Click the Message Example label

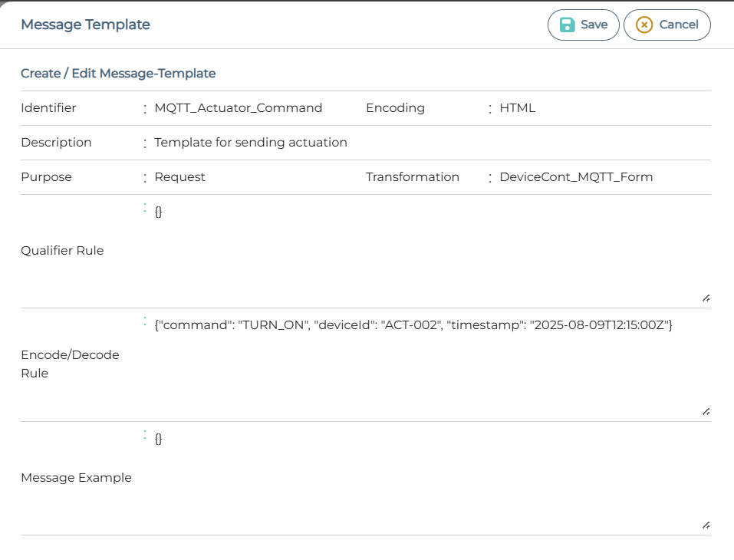coord(76,478)
